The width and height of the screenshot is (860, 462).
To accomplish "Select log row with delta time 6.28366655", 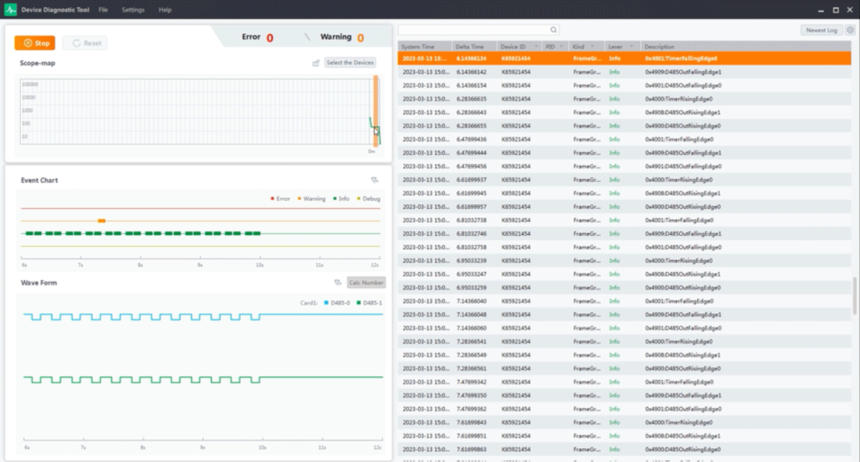I will pyautogui.click(x=624, y=126).
